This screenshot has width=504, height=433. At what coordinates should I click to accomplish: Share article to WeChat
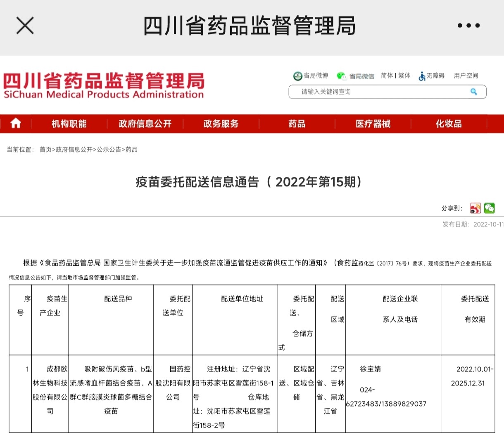(x=490, y=208)
